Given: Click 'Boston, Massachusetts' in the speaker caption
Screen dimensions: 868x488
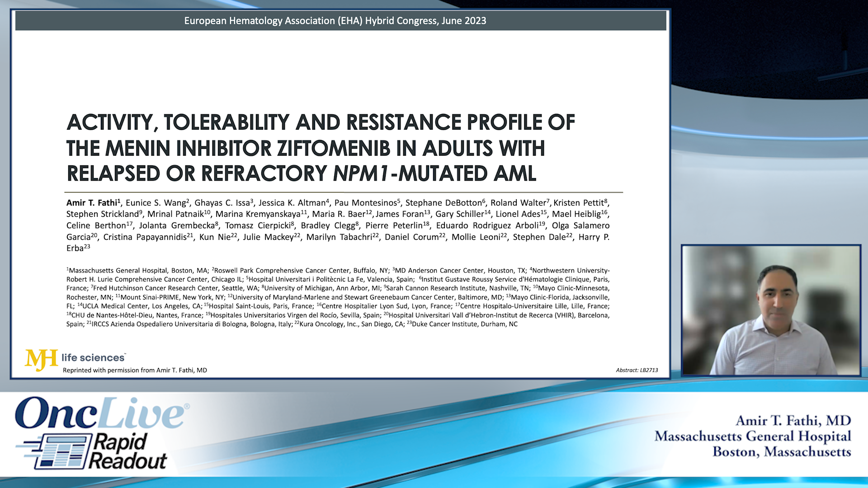Looking at the screenshot, I should (x=782, y=451).
